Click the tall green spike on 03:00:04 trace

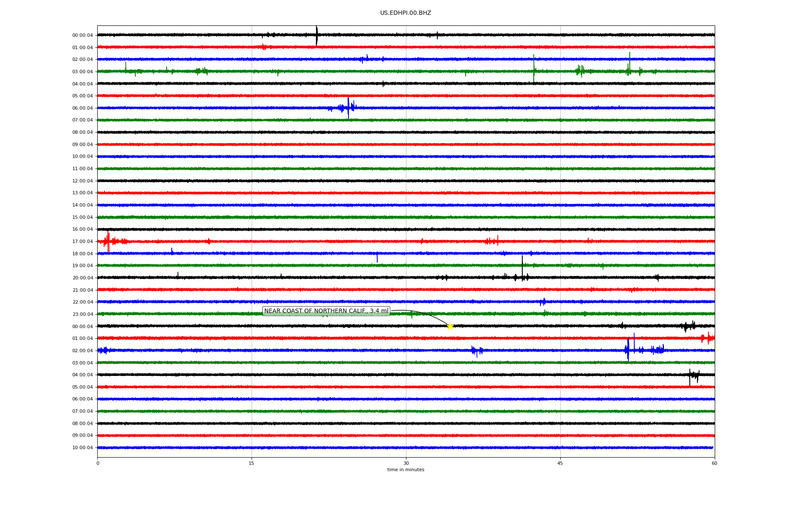[x=534, y=68]
